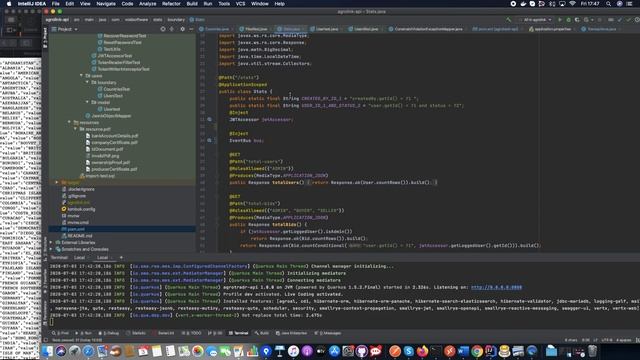Image resolution: width=640 pixels, height=360 pixels.
Task: Run with coverage icon in the toolbar
Action: 577,20
